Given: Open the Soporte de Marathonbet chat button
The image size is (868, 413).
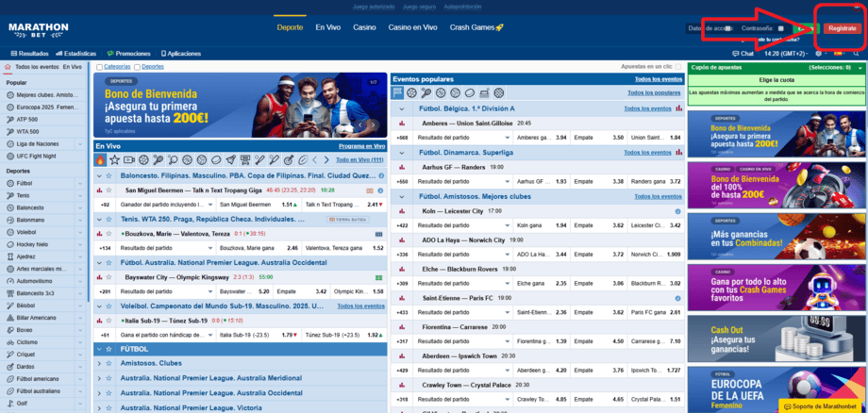Looking at the screenshot, I should tap(821, 406).
